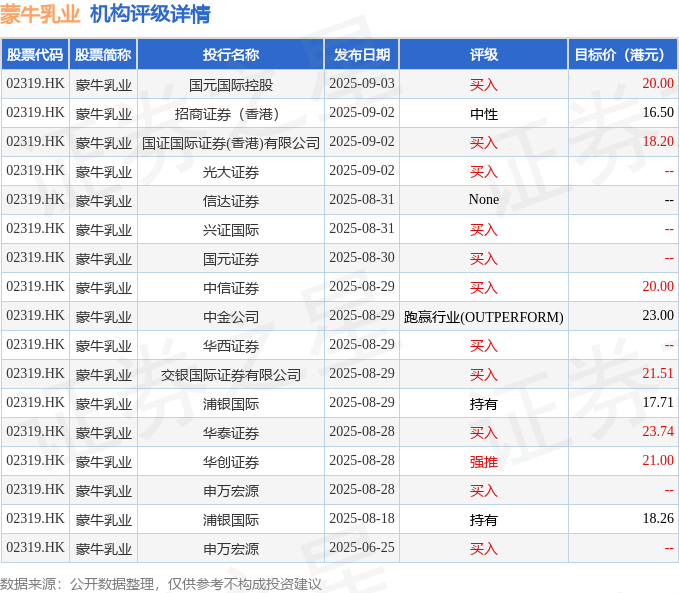Image resolution: width=679 pixels, height=593 pixels.
Task: Click the 股票简称 column header
Action: click(x=103, y=55)
